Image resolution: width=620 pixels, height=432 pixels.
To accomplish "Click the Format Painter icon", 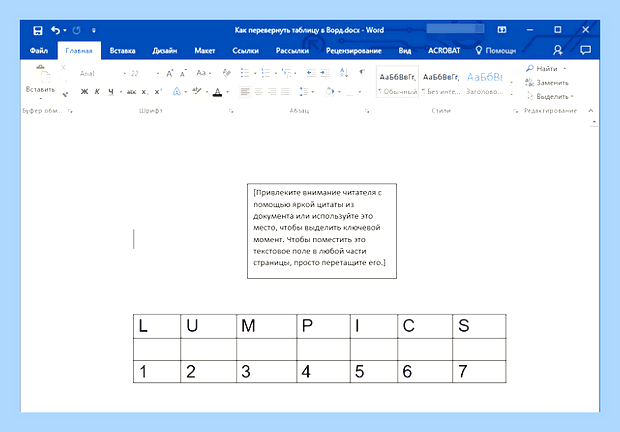I will click(65, 94).
